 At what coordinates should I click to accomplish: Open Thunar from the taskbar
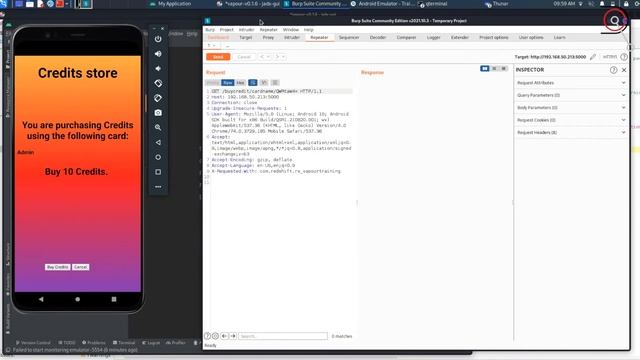pos(496,4)
